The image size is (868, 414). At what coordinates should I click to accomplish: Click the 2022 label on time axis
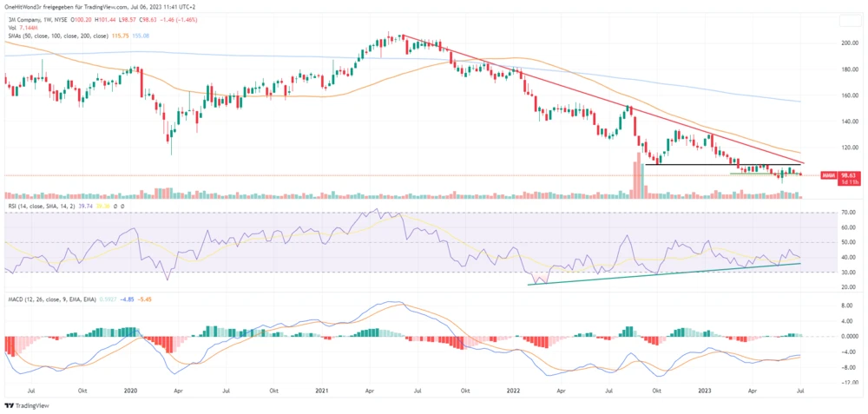pos(513,391)
